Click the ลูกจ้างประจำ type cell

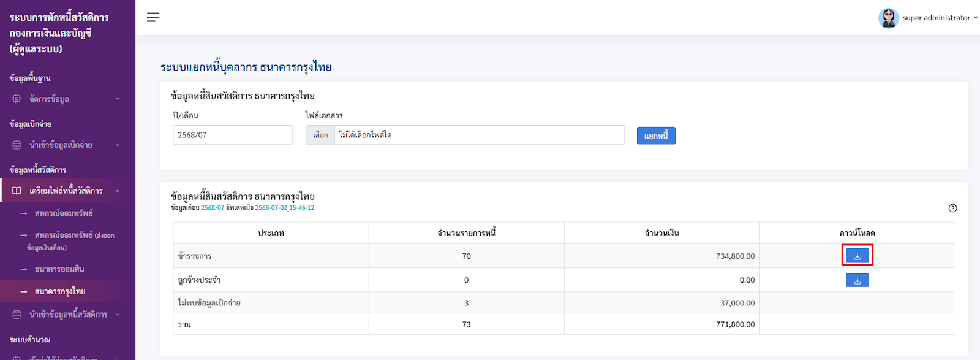click(271, 280)
